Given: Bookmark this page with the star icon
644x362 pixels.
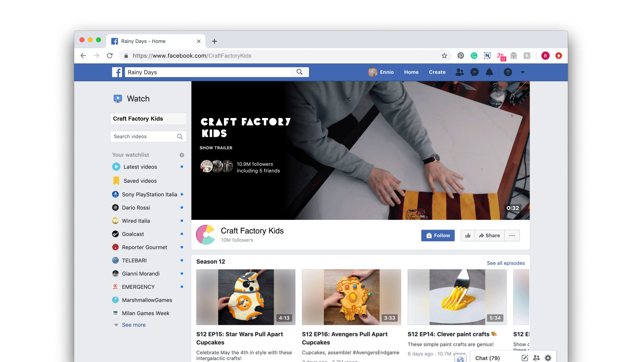Looking at the screenshot, I should point(444,56).
